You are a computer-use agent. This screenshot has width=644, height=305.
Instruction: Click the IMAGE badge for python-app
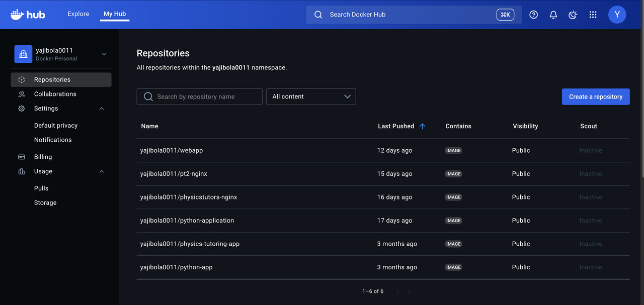(453, 267)
